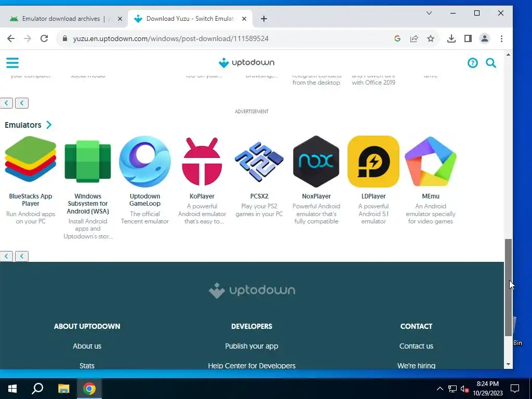The height and width of the screenshot is (399, 532).
Task: Open the Windows Start menu
Action: [12, 389]
